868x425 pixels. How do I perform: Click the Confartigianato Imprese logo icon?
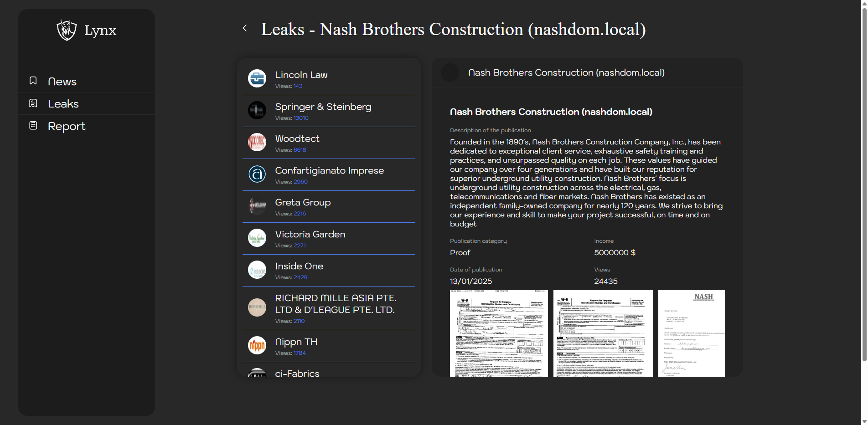click(x=257, y=174)
